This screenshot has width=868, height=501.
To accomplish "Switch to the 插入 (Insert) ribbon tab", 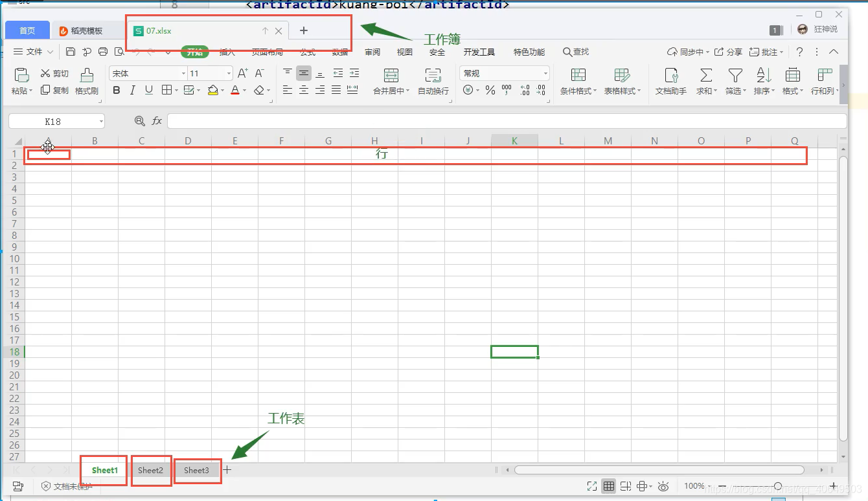I will (227, 52).
